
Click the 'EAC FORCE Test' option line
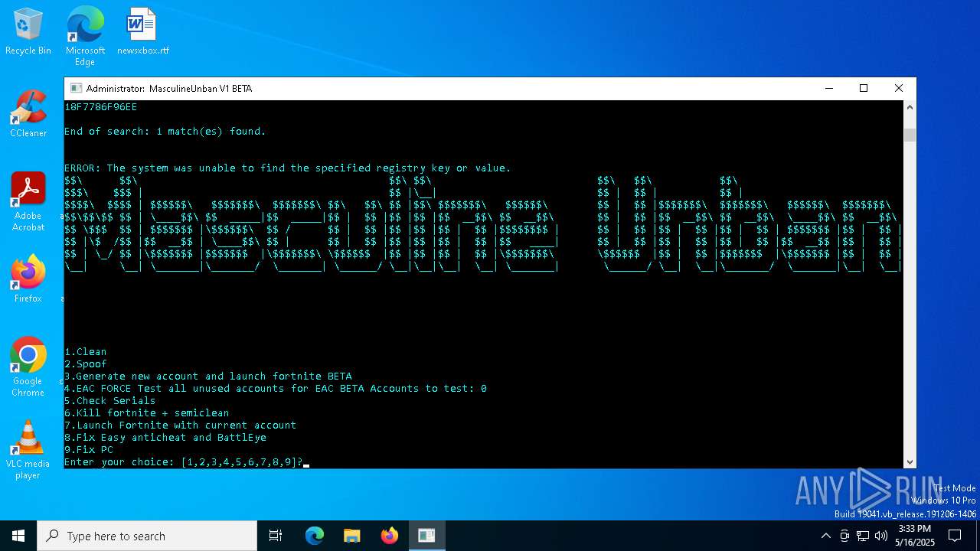pos(276,389)
